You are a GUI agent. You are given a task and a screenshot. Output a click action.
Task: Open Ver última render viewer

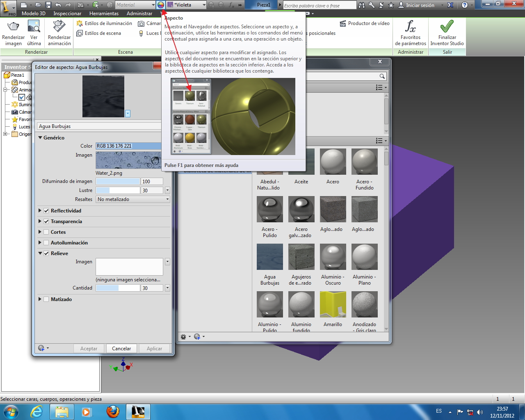(x=34, y=27)
